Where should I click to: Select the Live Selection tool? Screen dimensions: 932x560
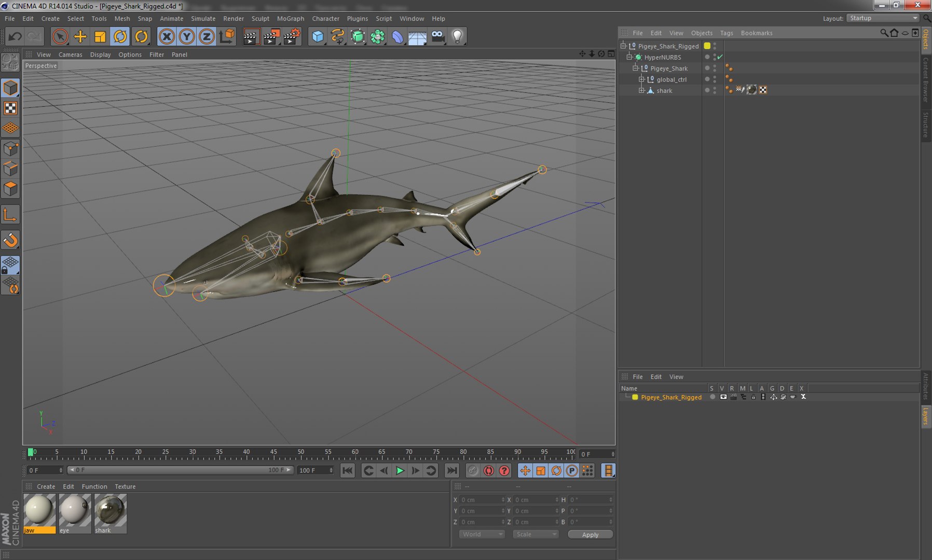[60, 36]
